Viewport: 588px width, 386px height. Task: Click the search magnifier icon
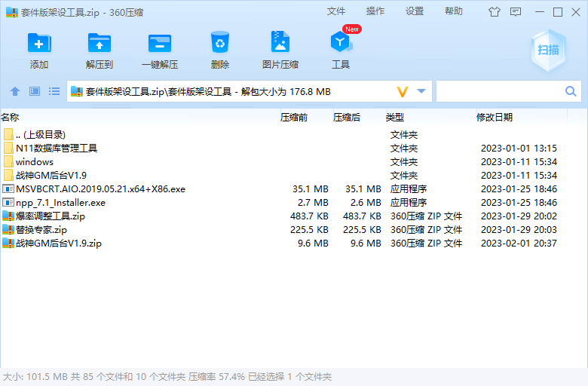coord(571,91)
